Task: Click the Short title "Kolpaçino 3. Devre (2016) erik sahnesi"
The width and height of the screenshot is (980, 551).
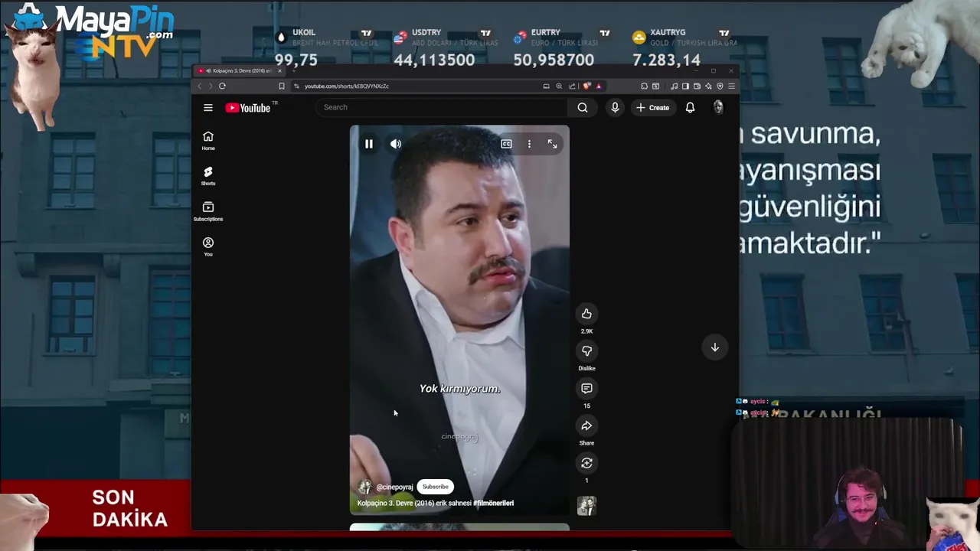Action: (413, 503)
